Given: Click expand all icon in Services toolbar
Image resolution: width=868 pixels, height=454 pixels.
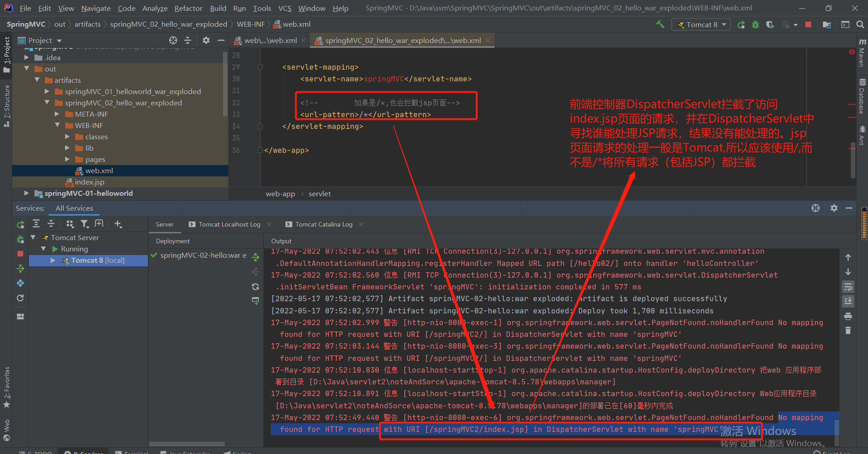Looking at the screenshot, I should (36, 223).
